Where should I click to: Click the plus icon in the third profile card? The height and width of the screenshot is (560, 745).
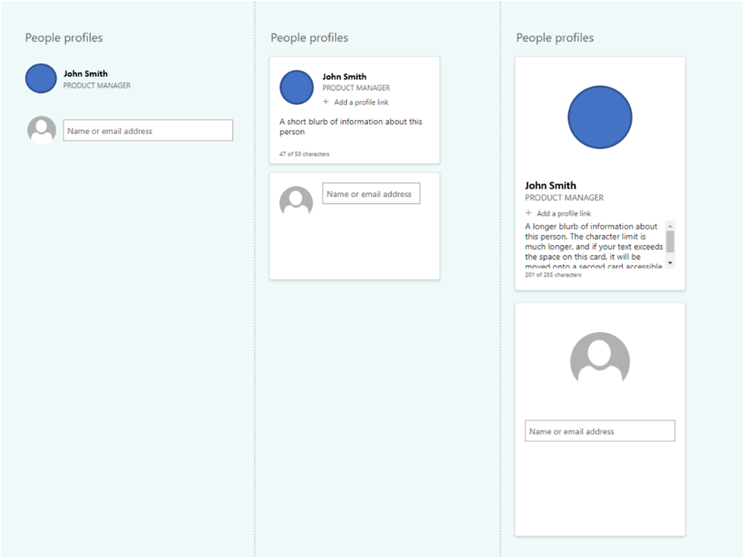[x=528, y=213]
